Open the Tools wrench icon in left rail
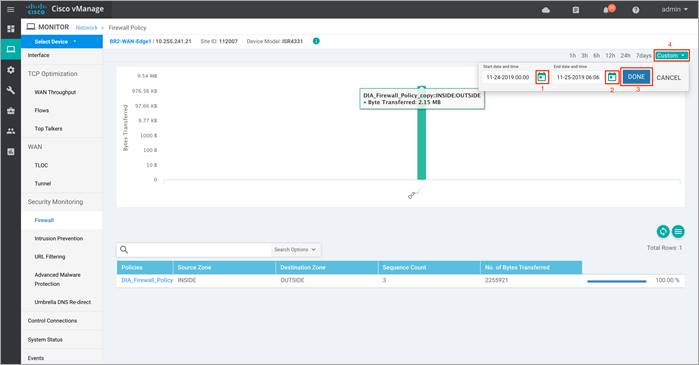 coord(11,90)
